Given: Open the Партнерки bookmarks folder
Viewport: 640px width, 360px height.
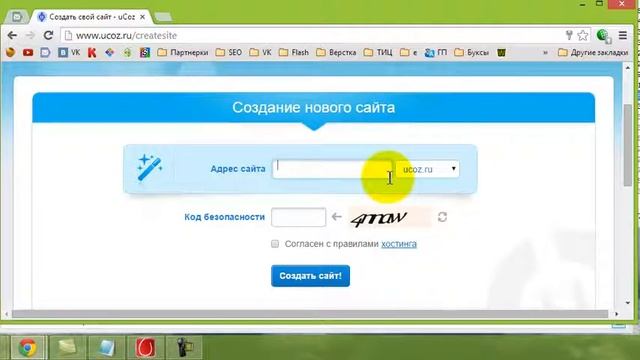Looking at the screenshot, I should pos(182,52).
